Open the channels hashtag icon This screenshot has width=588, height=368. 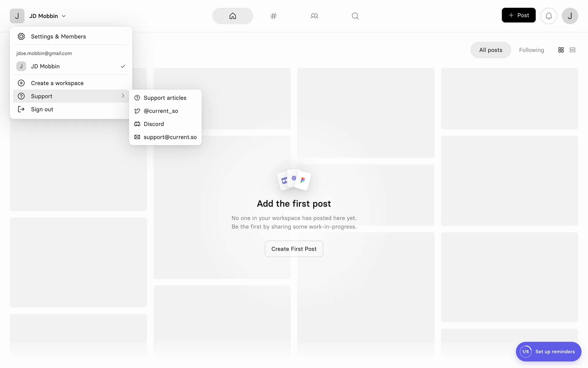(273, 16)
